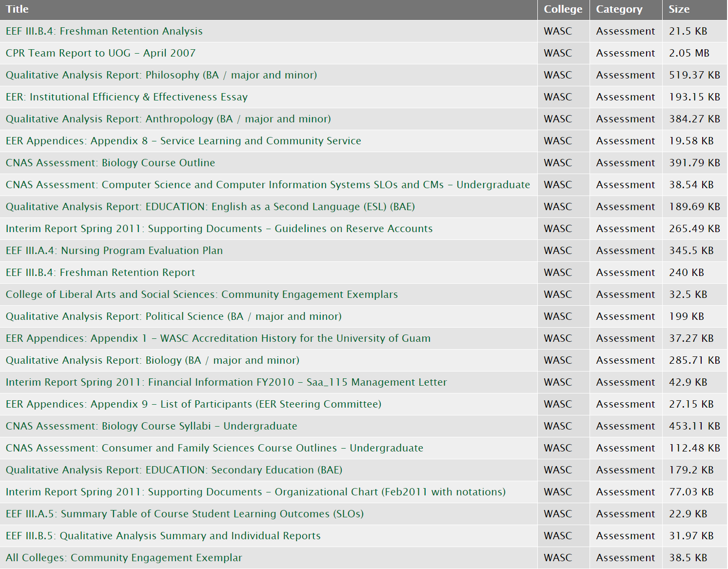This screenshot has width=728, height=569.
Task: Sort by the College column header
Action: [x=563, y=9]
